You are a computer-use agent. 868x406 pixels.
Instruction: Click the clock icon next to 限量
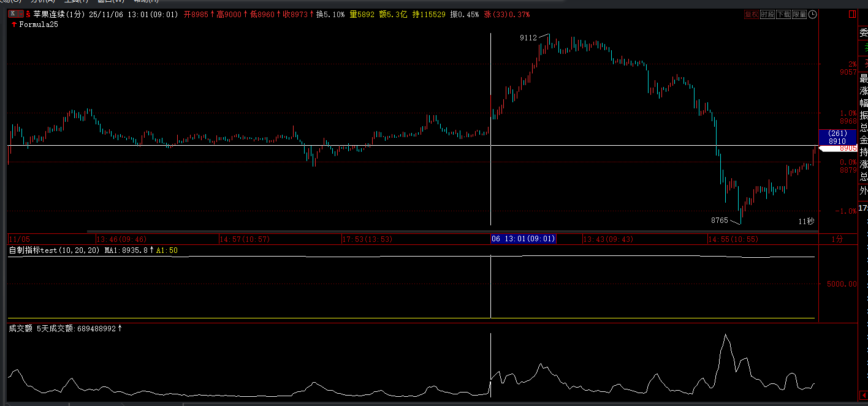(813, 15)
